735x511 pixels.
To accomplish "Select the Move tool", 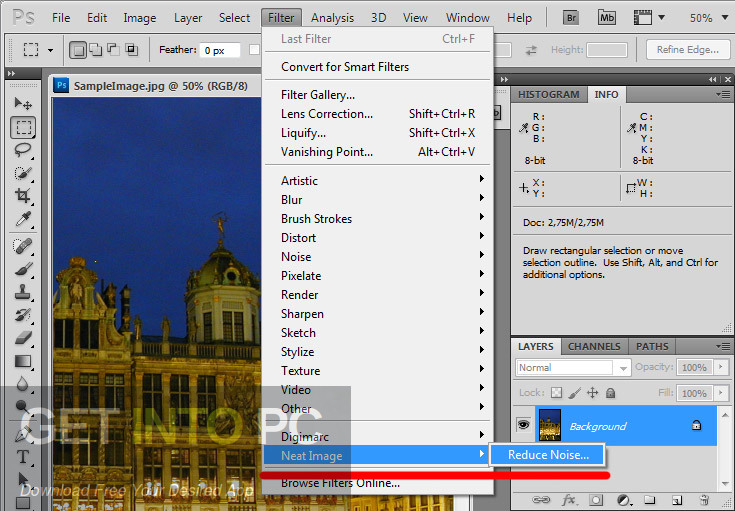I will [22, 104].
